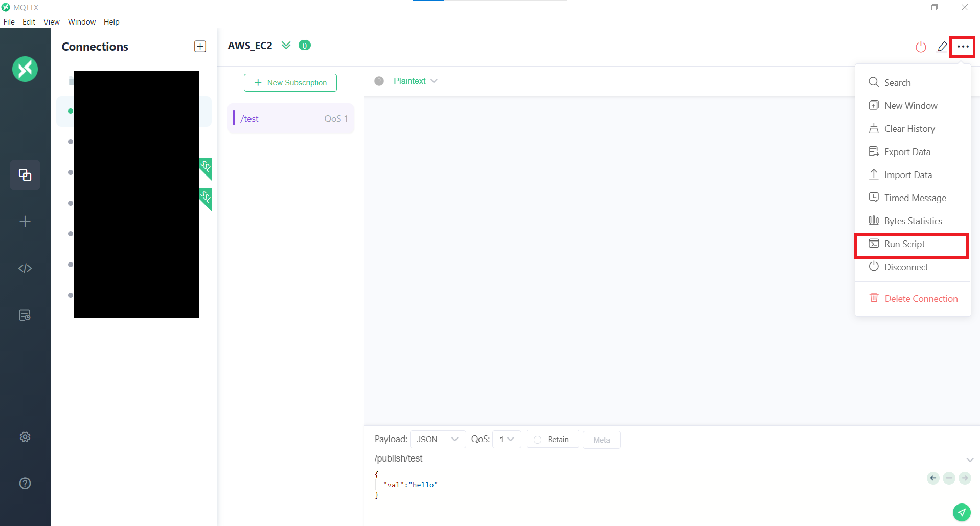The width and height of the screenshot is (980, 526).
Task: Click the minus button in payload history controls
Action: tap(949, 478)
